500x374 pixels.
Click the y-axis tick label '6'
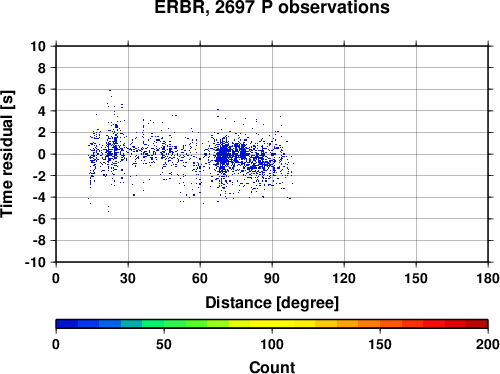42,89
